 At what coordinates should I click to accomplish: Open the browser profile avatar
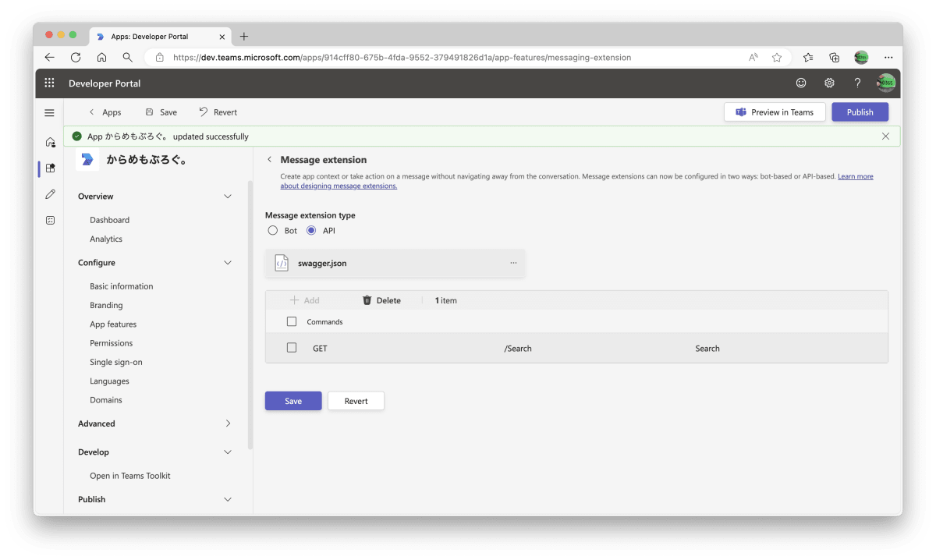pos(861,57)
